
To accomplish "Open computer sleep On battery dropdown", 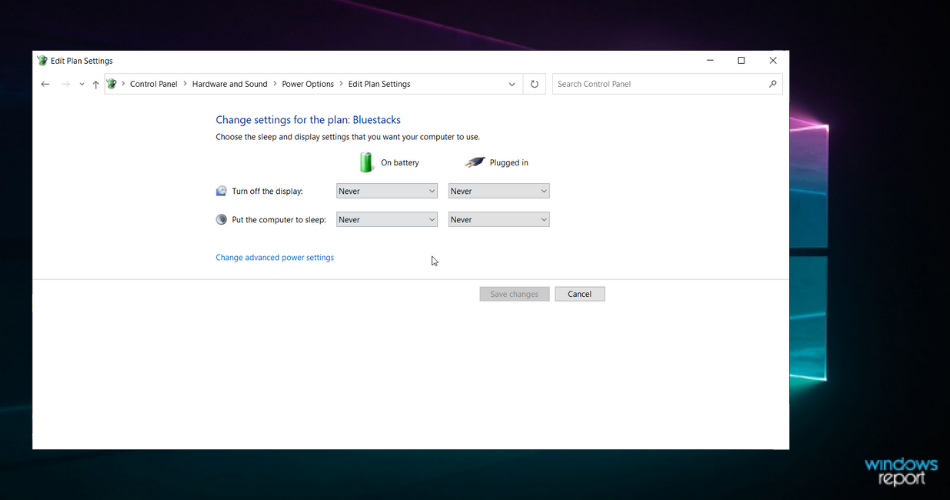I will [387, 219].
